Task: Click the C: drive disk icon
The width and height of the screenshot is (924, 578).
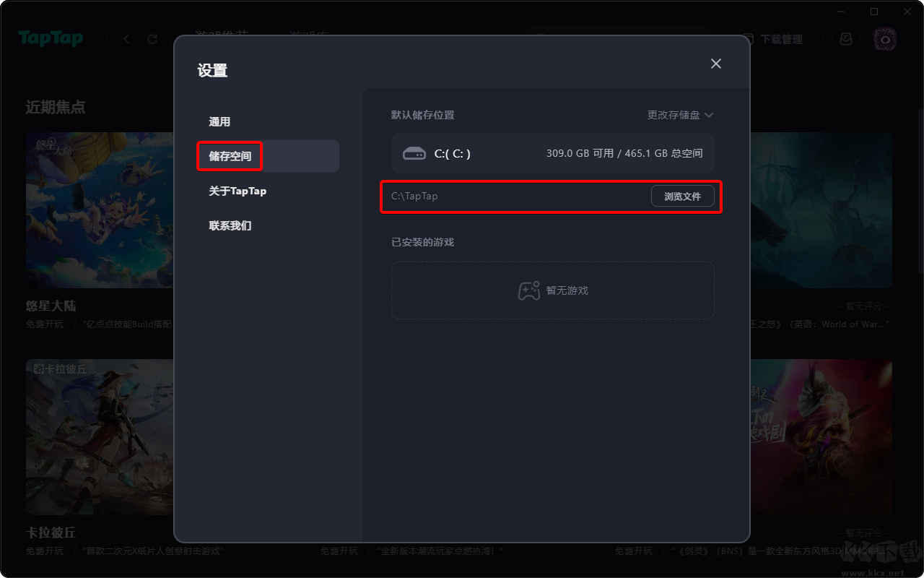Action: click(414, 153)
